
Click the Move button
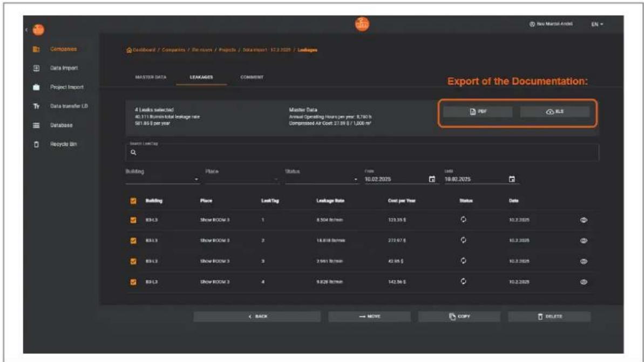point(369,317)
